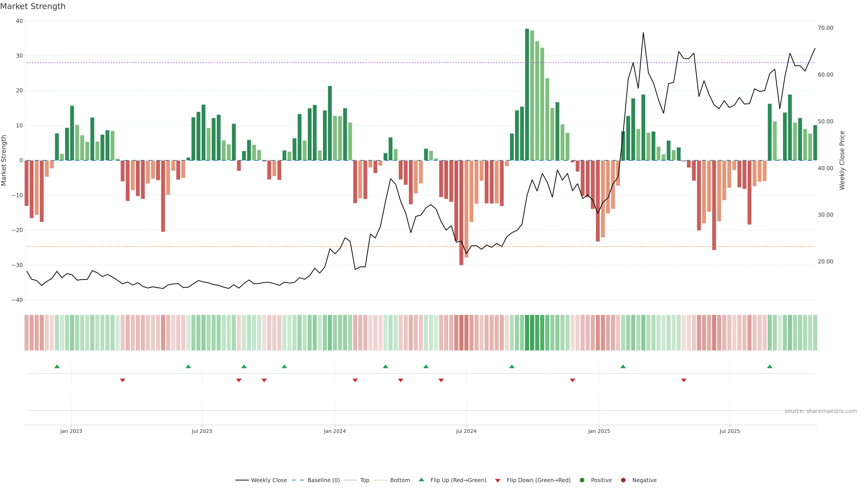Screen dimensions: 868x488
Task: Click the dark red Negative circle in legend
Action: [x=623, y=480]
